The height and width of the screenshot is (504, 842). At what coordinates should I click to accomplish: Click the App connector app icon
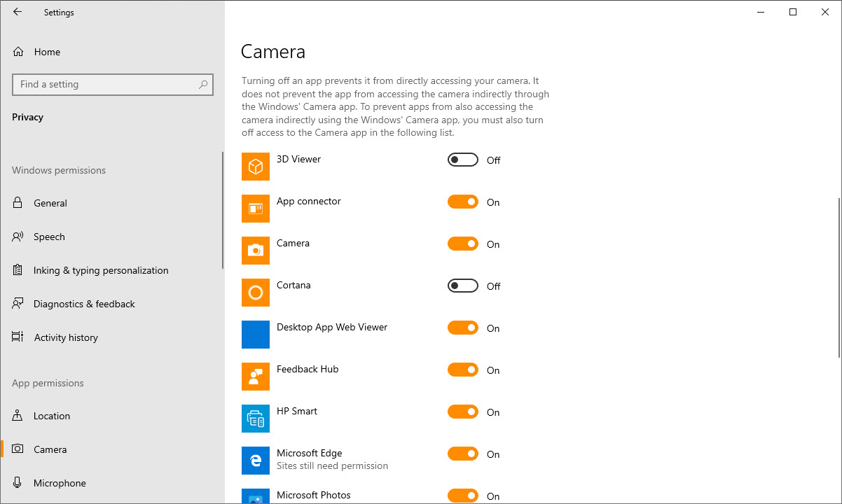[256, 209]
